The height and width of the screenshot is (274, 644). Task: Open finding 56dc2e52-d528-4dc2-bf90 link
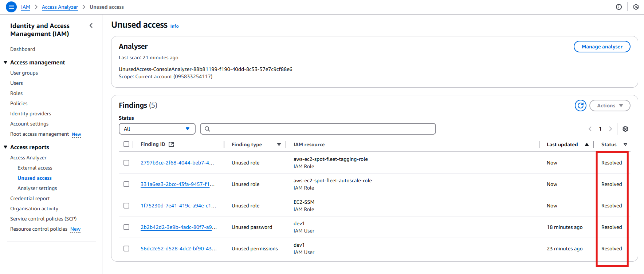pos(178,249)
